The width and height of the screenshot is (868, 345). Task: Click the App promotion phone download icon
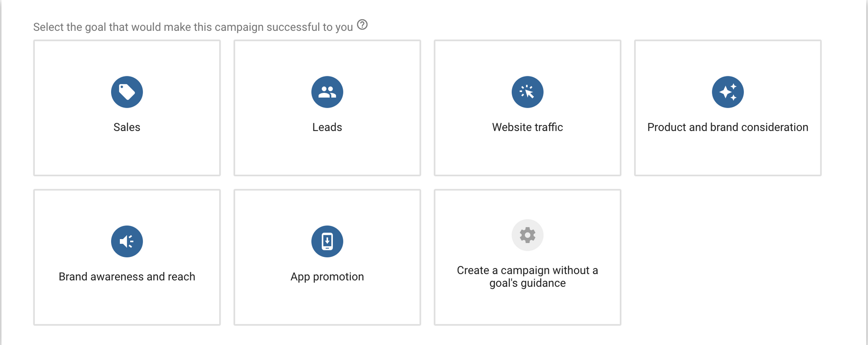coord(327,241)
